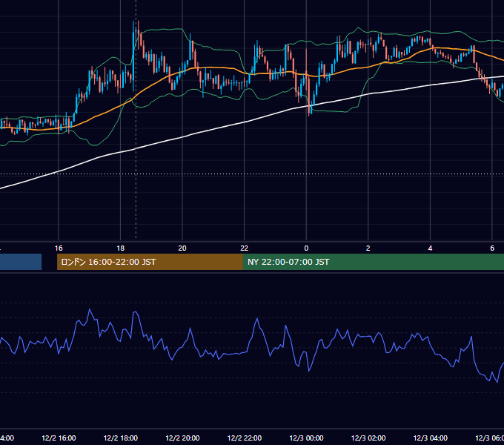Click the hour label 4 on price chart axis
The image size is (504, 445).
click(430, 248)
